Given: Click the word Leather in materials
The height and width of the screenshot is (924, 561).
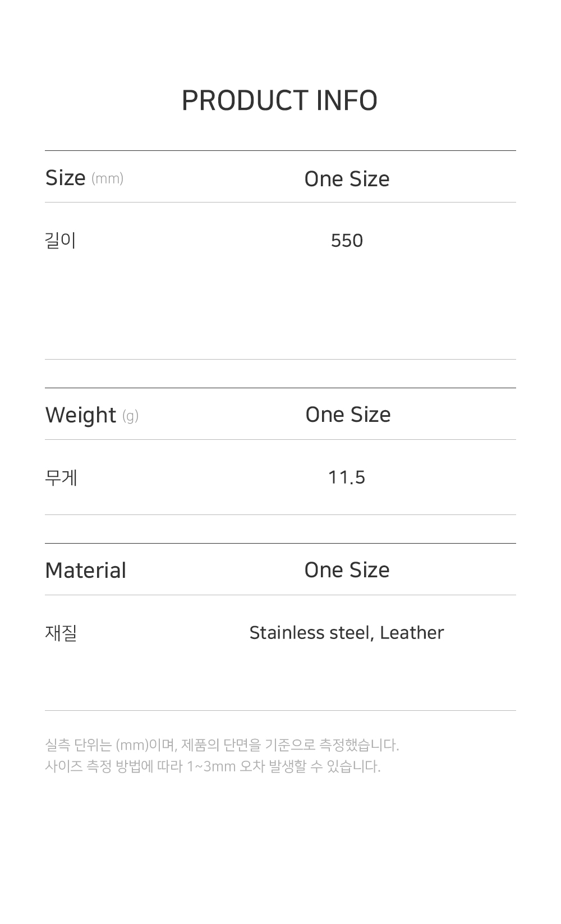Looking at the screenshot, I should coord(412,633).
